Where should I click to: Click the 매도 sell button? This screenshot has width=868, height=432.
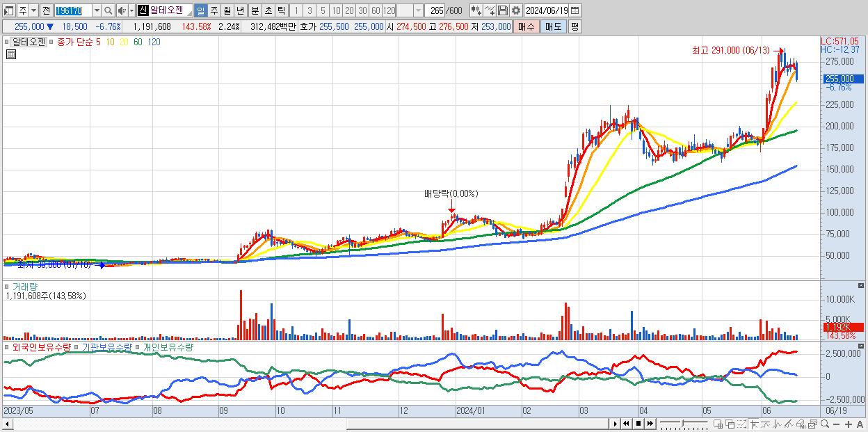point(553,26)
